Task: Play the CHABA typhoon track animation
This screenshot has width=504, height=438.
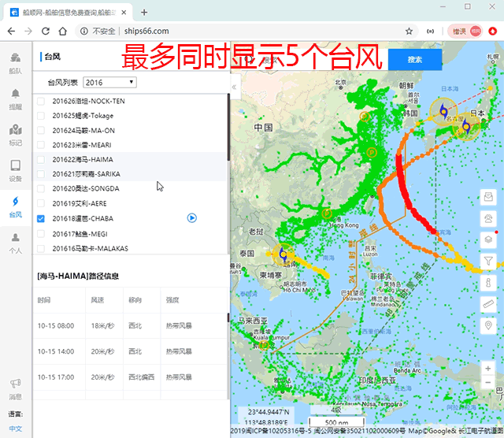Action: click(x=192, y=218)
